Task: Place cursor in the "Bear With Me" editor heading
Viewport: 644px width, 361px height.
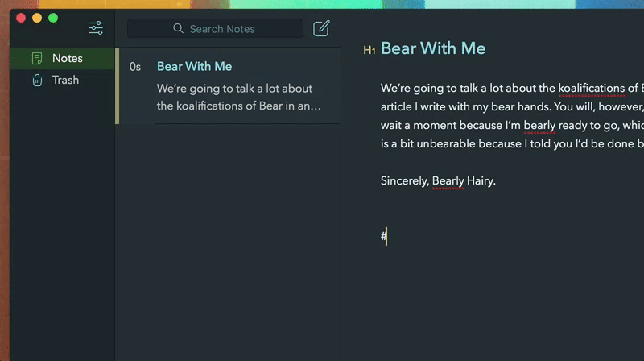Action: click(x=433, y=48)
